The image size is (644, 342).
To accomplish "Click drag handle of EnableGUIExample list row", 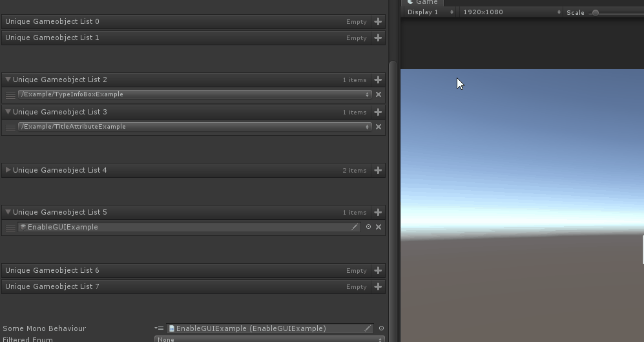I will (x=11, y=228).
